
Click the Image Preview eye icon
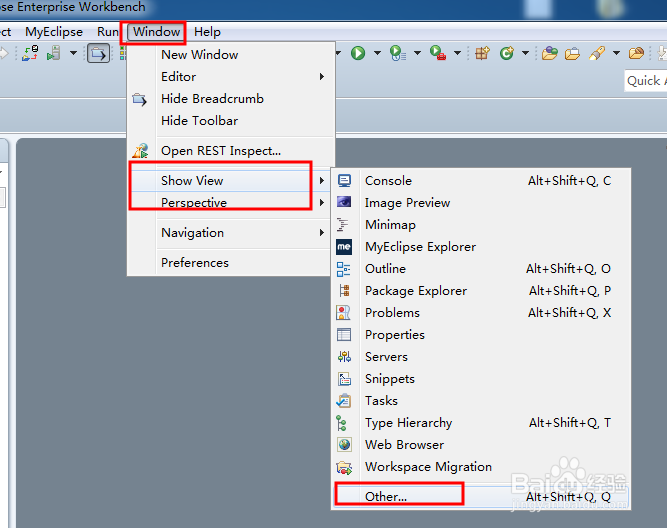(x=344, y=202)
